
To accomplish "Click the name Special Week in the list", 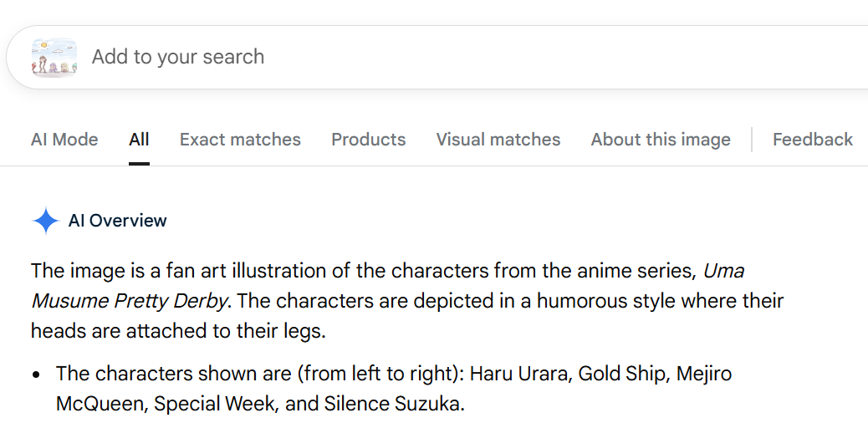I will 213,404.
